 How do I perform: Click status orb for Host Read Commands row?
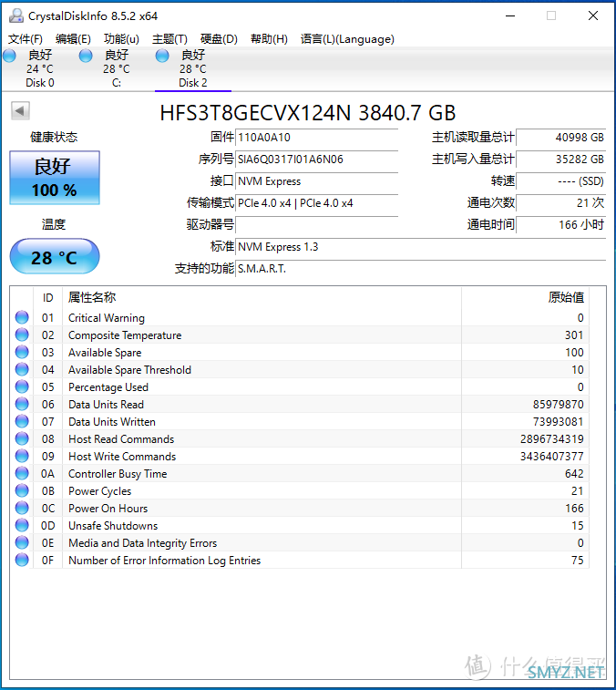click(x=22, y=438)
